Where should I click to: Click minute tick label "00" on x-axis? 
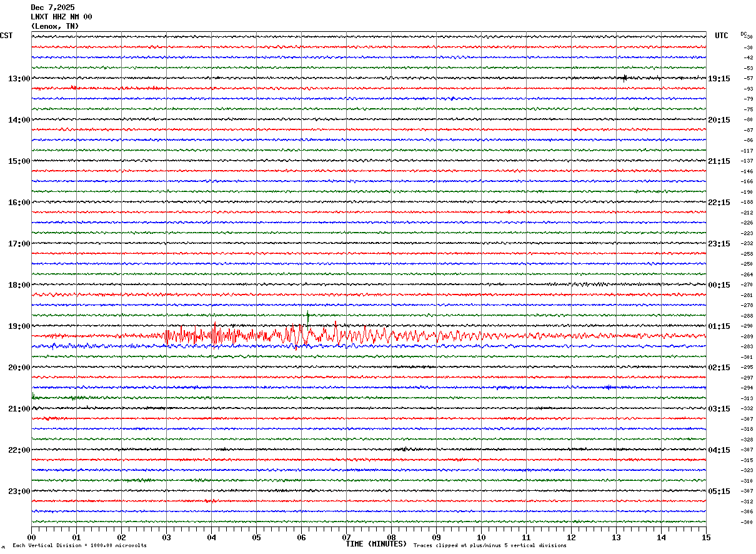(32, 537)
